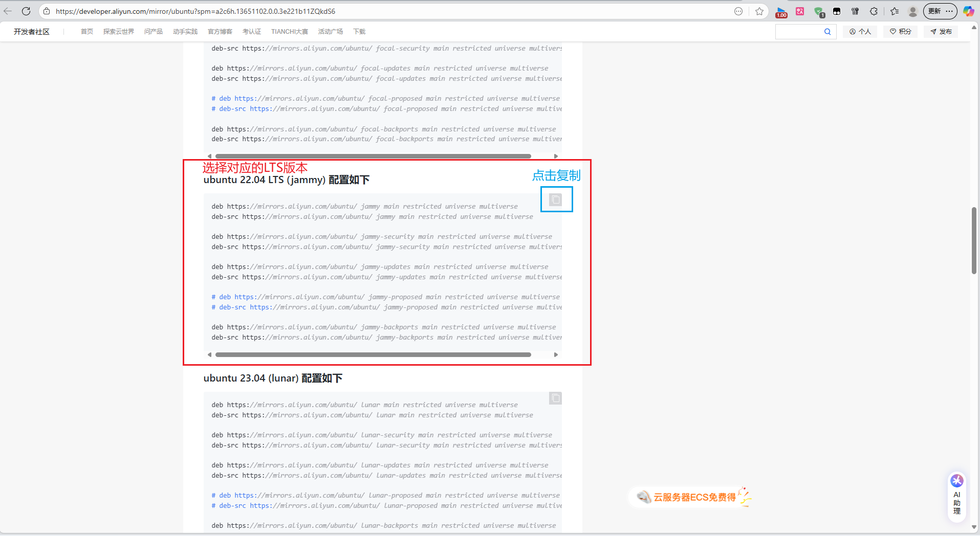The width and height of the screenshot is (980, 536).
Task: Open the 探索云世界 nav item
Action: click(x=119, y=32)
